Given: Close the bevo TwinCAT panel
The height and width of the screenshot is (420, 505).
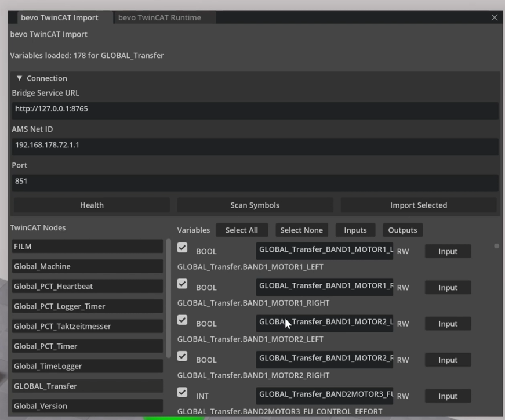Looking at the screenshot, I should click(x=495, y=17).
